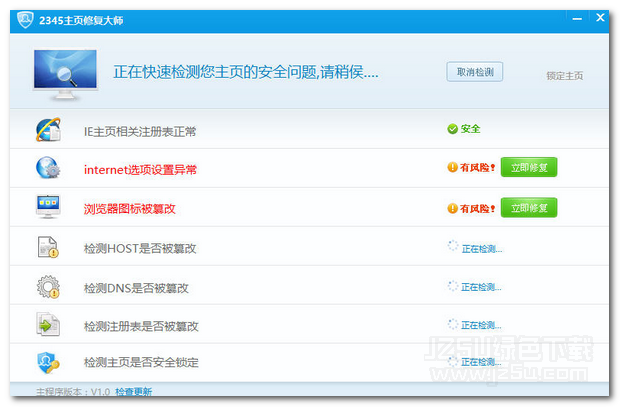
Task: Click 正在检测 status for DNS row
Action: [481, 287]
